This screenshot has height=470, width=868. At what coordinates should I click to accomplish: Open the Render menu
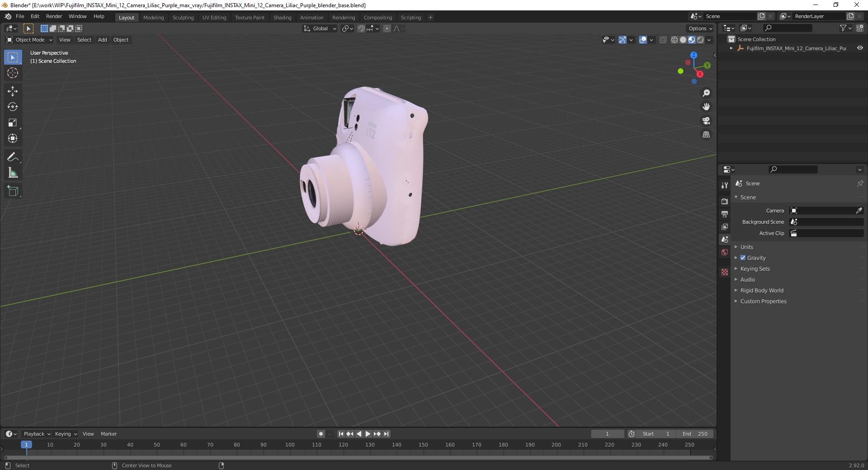coord(54,16)
